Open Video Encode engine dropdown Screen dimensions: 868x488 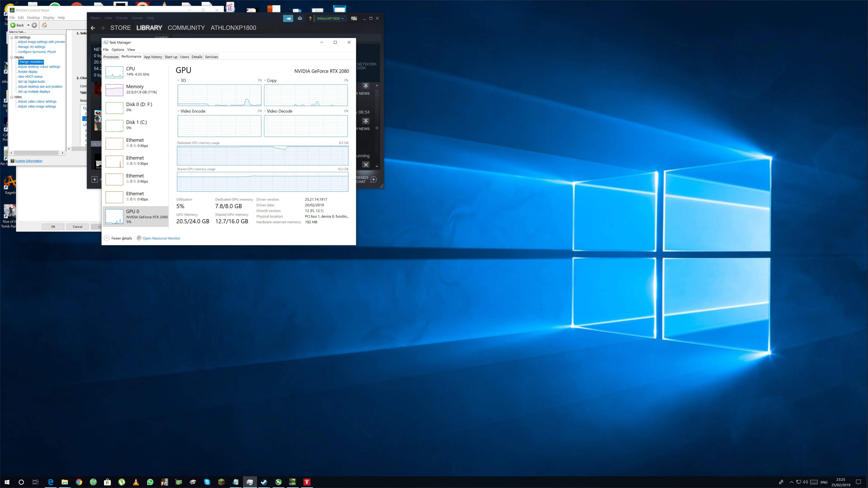pyautogui.click(x=179, y=111)
